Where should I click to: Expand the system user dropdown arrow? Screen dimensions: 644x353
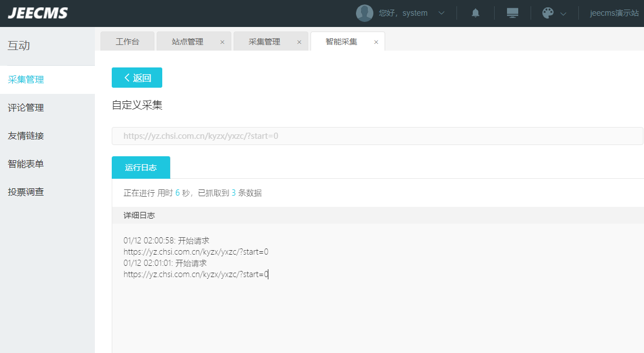(x=441, y=13)
